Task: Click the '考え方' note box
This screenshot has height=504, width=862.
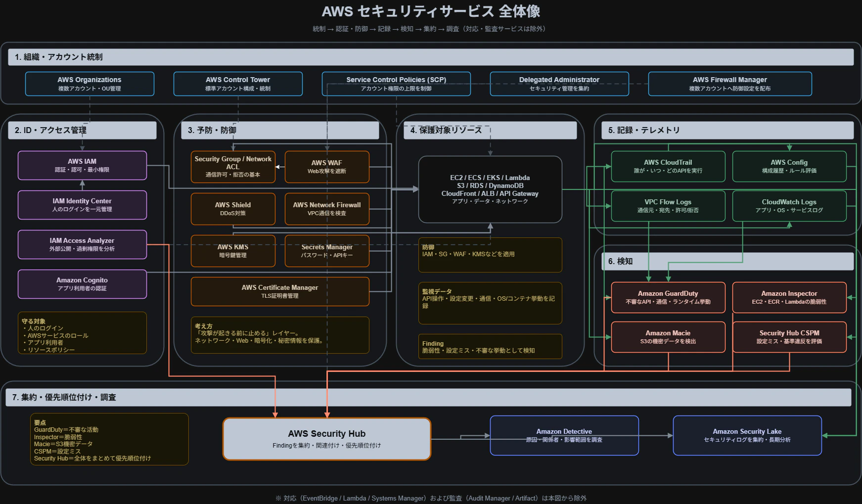Action: click(x=280, y=335)
